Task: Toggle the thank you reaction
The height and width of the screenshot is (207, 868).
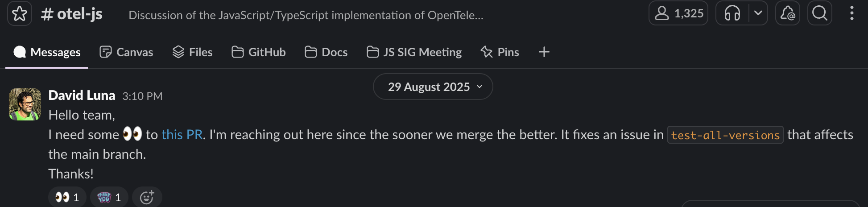Action: pyautogui.click(x=109, y=197)
